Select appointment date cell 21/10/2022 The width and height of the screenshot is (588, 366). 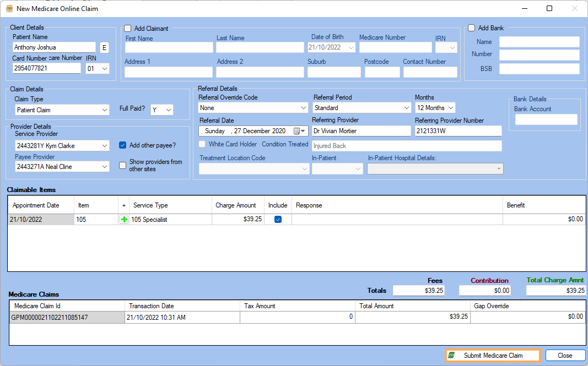pos(41,220)
